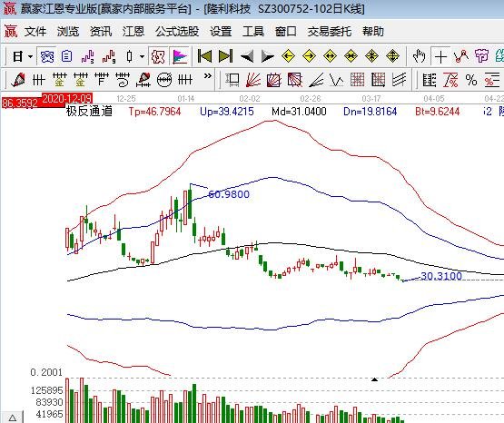Image resolution: width=504 pixels, height=423 pixels.
Task: Select the zigzag wave line tool
Action: point(337,80)
